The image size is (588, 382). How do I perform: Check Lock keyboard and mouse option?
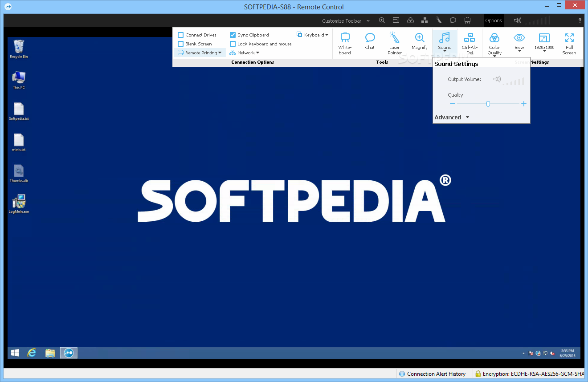point(233,44)
